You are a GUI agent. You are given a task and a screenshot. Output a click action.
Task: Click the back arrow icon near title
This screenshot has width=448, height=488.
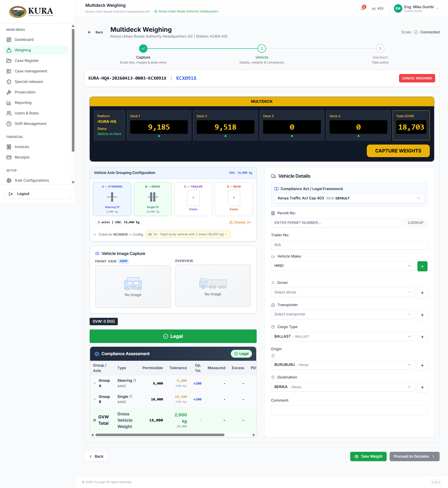coord(89,32)
